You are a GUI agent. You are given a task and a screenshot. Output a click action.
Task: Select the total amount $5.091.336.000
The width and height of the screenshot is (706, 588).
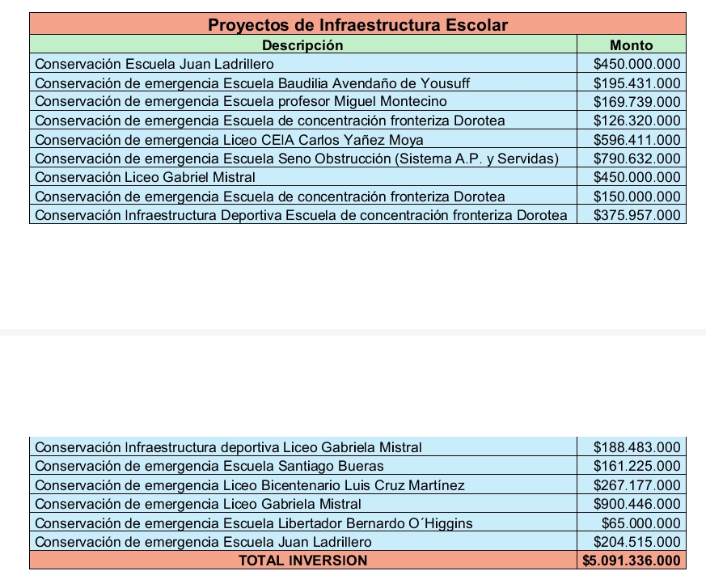coord(632,561)
